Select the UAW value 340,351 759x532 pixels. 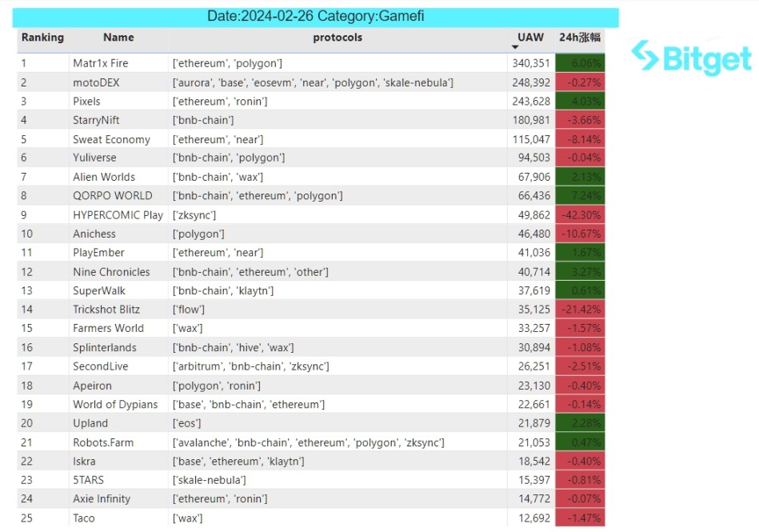pos(530,63)
